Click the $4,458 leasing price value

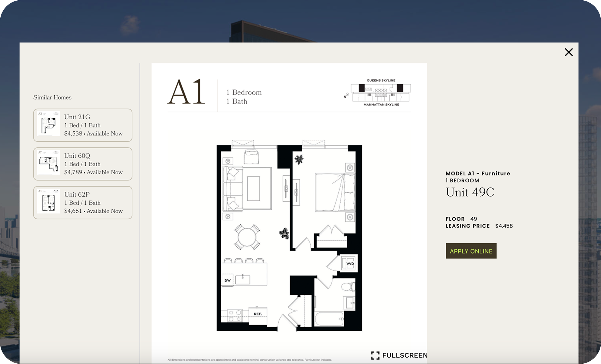tap(504, 226)
